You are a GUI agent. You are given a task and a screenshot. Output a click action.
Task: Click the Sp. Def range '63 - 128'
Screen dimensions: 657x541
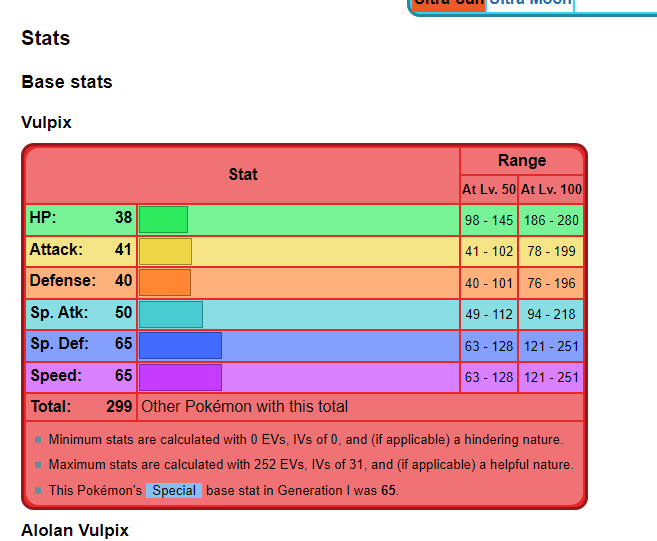(489, 346)
